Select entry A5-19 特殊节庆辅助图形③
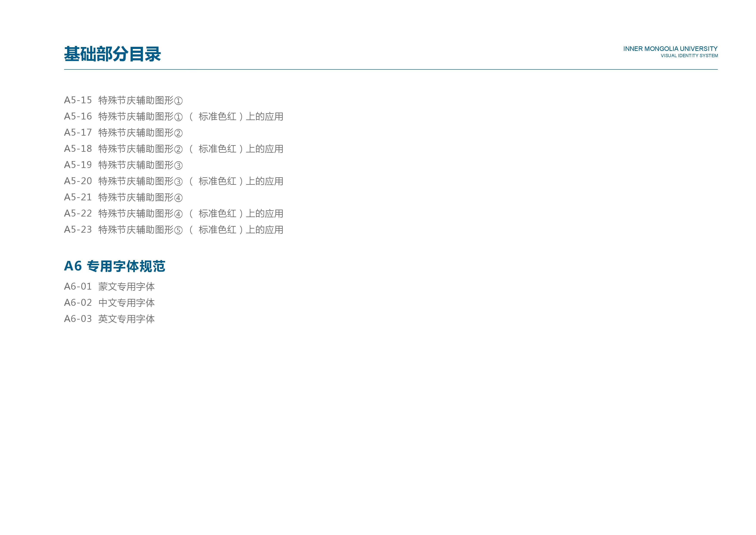Image resolution: width=756 pixels, height=535 pixels. (123, 165)
